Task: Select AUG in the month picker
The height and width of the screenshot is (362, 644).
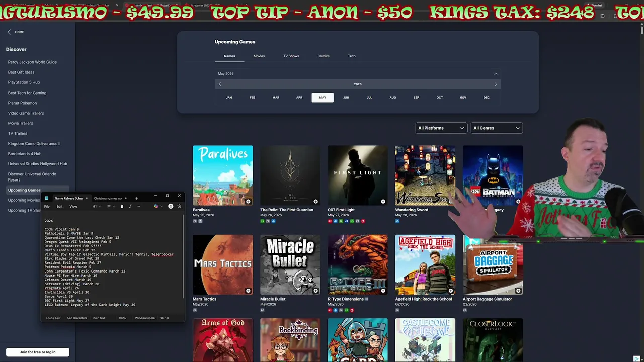Action: click(x=393, y=98)
